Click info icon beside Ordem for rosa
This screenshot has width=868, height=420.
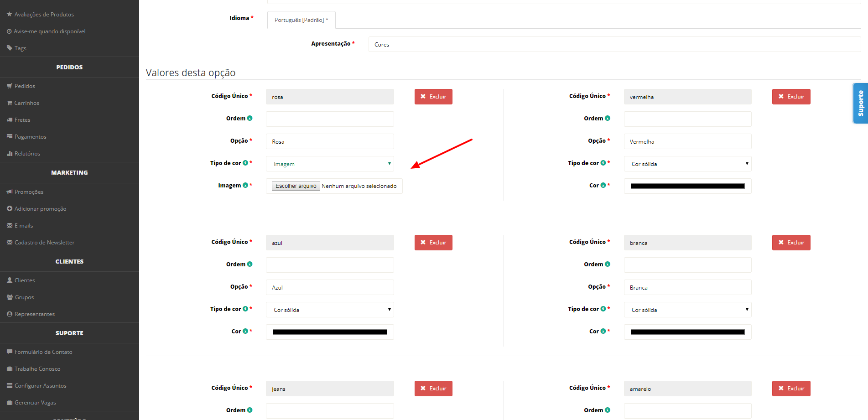(x=249, y=118)
